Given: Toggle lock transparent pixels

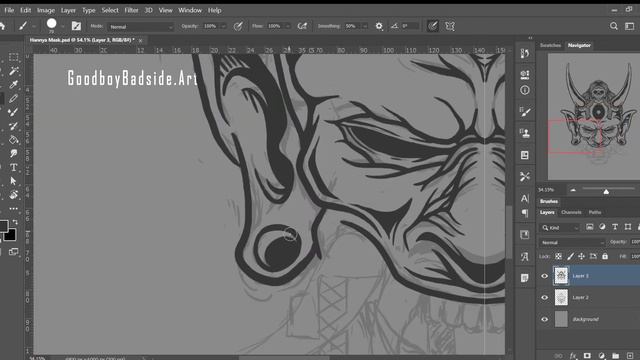Looking at the screenshot, I should coord(558,256).
